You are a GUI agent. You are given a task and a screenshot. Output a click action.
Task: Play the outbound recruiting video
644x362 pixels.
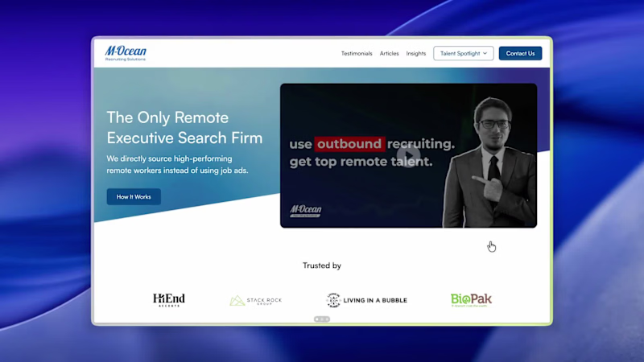[x=408, y=155]
